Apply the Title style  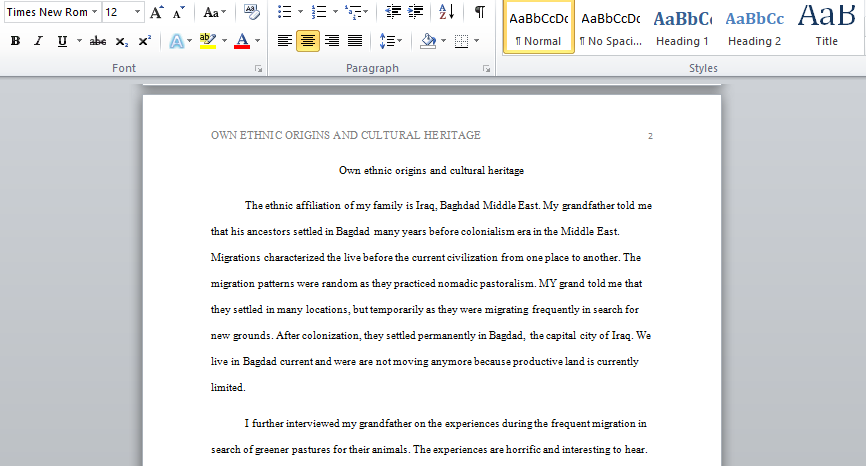[x=826, y=28]
